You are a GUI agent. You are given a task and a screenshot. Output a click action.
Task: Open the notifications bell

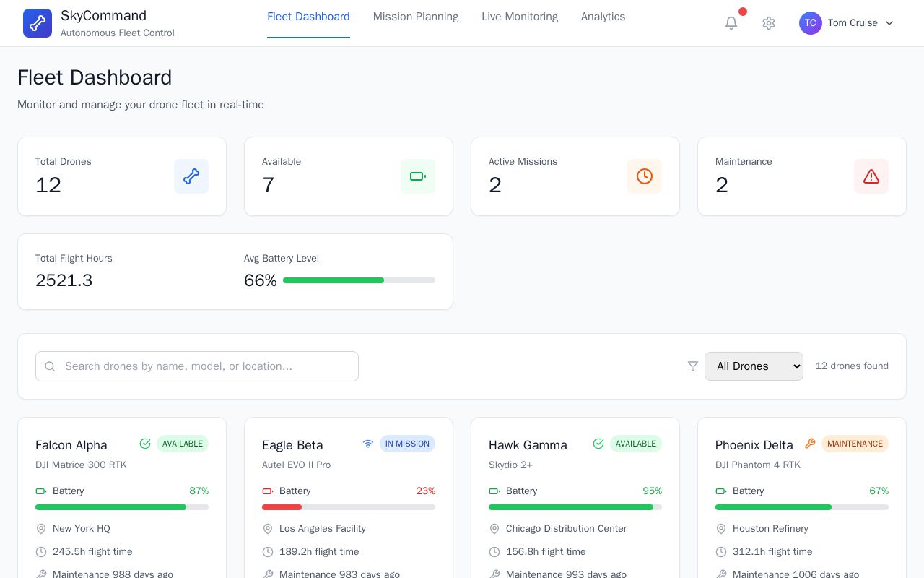click(x=731, y=23)
